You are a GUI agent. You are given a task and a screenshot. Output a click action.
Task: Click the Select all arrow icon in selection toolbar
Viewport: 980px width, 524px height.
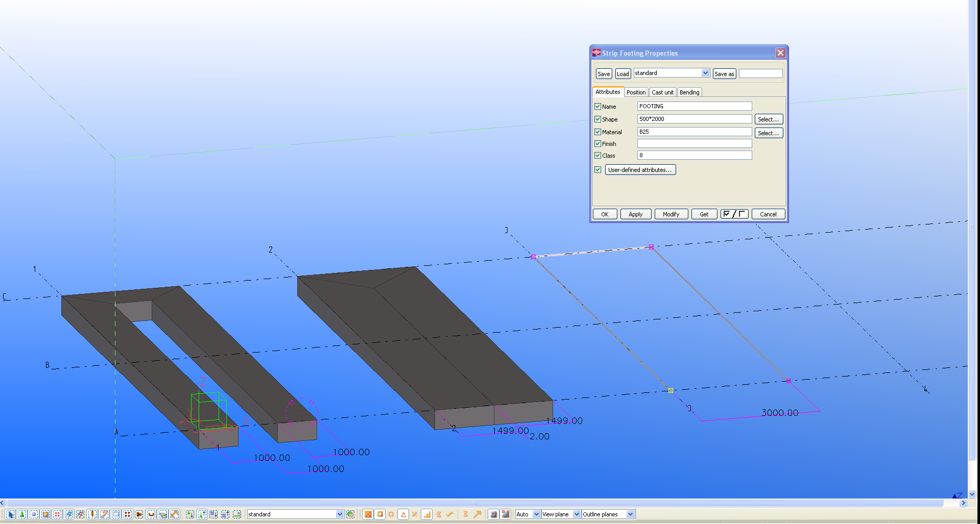[10, 514]
